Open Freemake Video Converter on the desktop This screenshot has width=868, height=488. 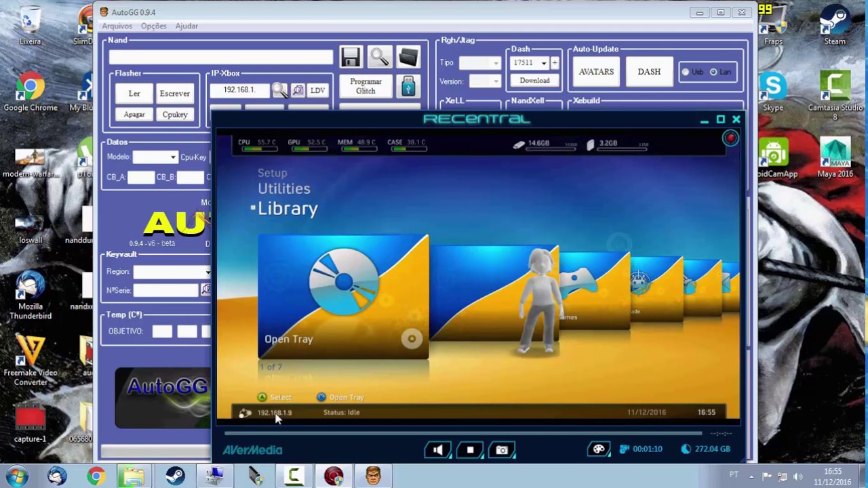[x=30, y=360]
